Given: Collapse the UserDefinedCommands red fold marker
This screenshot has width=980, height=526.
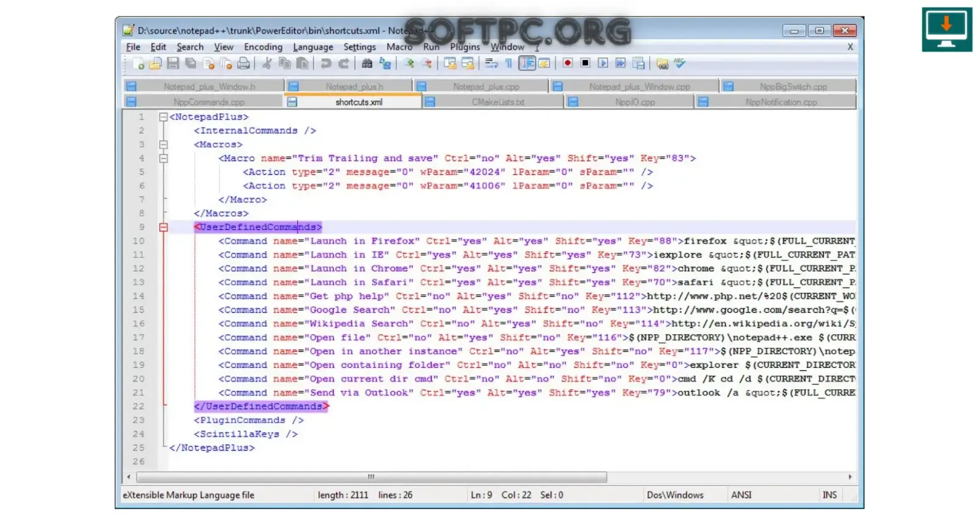Looking at the screenshot, I should [x=163, y=227].
